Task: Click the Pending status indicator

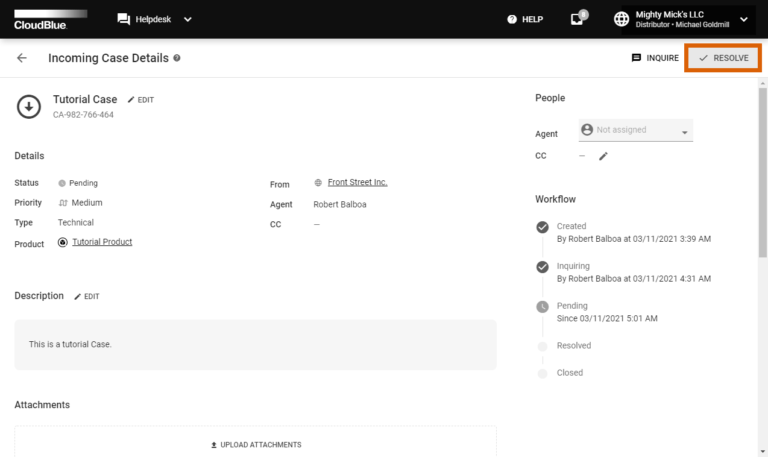Action: (62, 183)
